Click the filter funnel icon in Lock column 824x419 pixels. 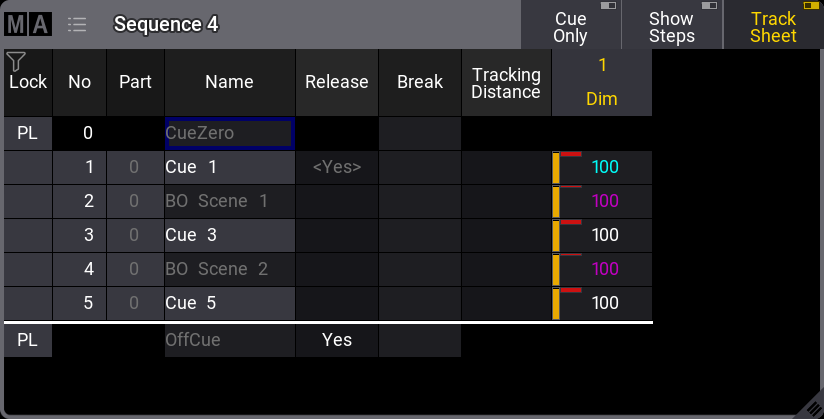(x=15, y=62)
